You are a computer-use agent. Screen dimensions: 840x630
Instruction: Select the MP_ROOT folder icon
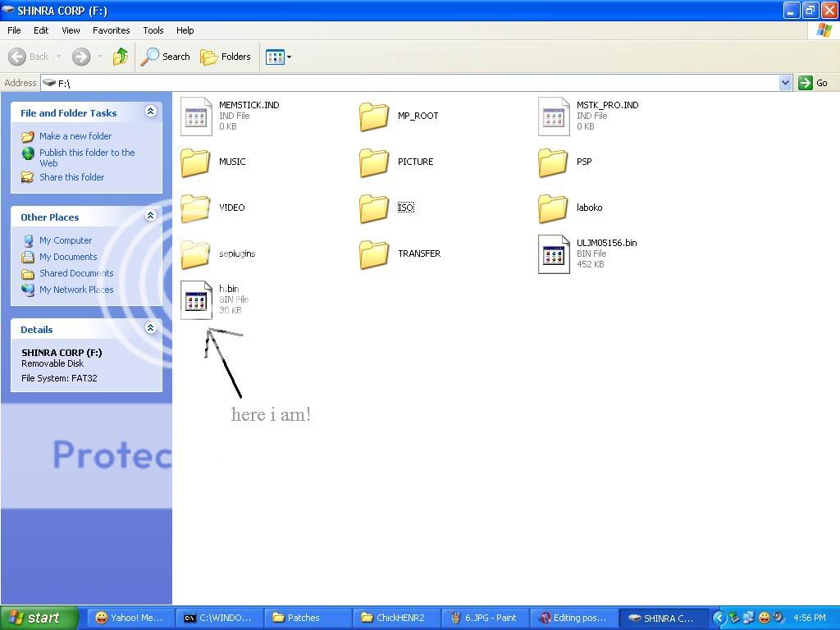pyautogui.click(x=374, y=116)
